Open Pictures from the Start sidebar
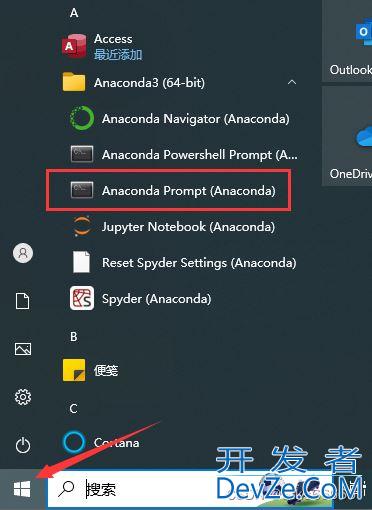The width and height of the screenshot is (372, 510). coord(23,349)
